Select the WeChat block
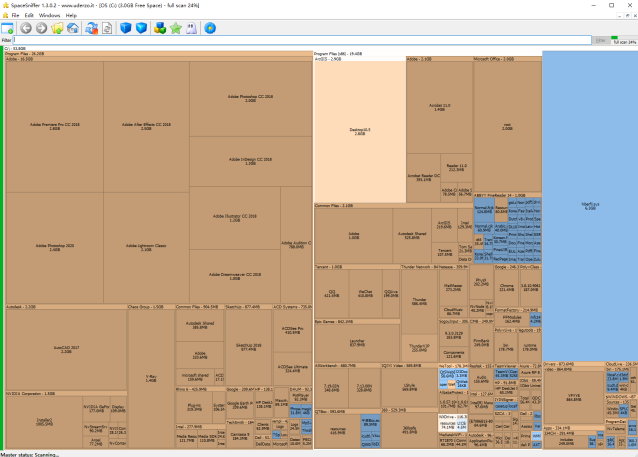Viewport: 638px width, 457px height. point(365,294)
